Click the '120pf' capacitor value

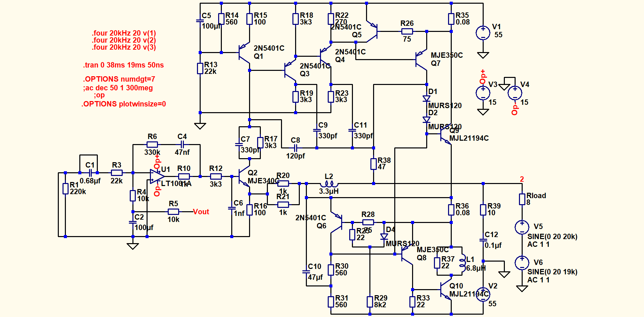[295, 156]
